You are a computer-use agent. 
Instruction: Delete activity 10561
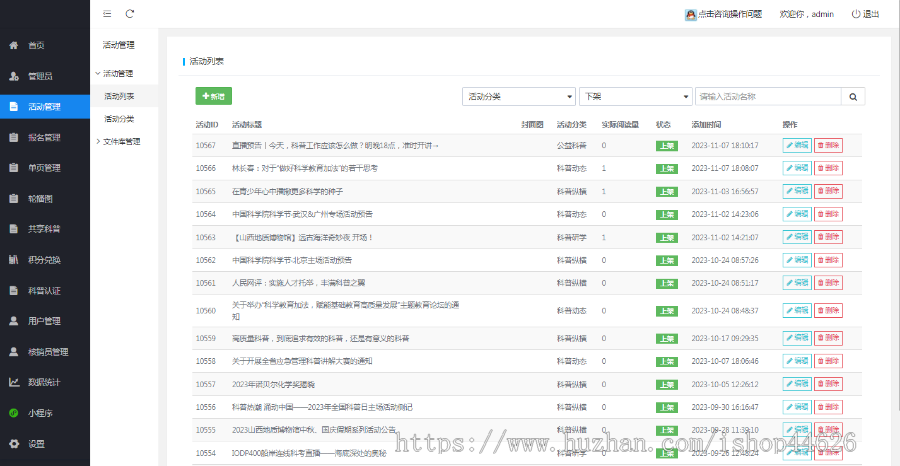coord(828,283)
